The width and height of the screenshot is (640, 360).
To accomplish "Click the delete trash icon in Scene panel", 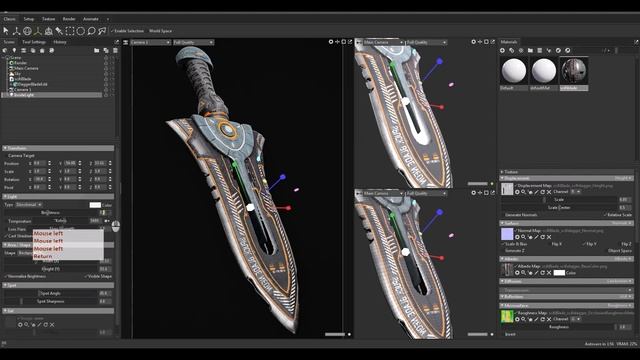I will (x=115, y=51).
